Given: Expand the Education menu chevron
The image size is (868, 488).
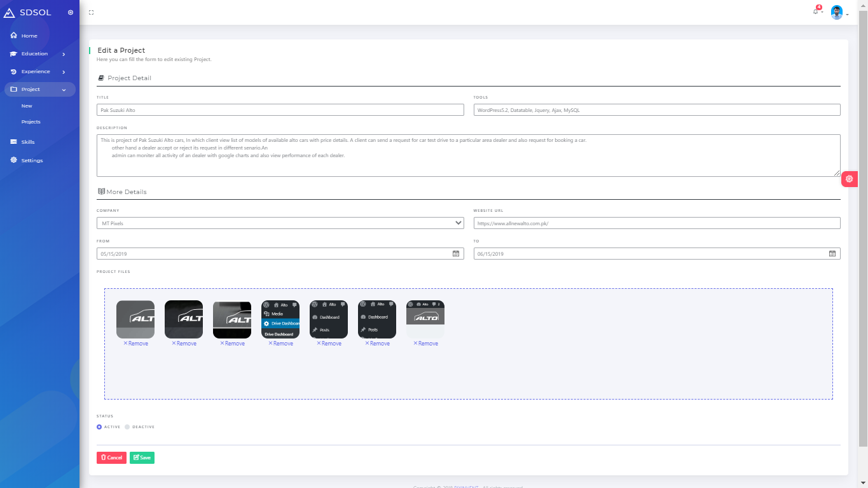Looking at the screenshot, I should coord(64,54).
